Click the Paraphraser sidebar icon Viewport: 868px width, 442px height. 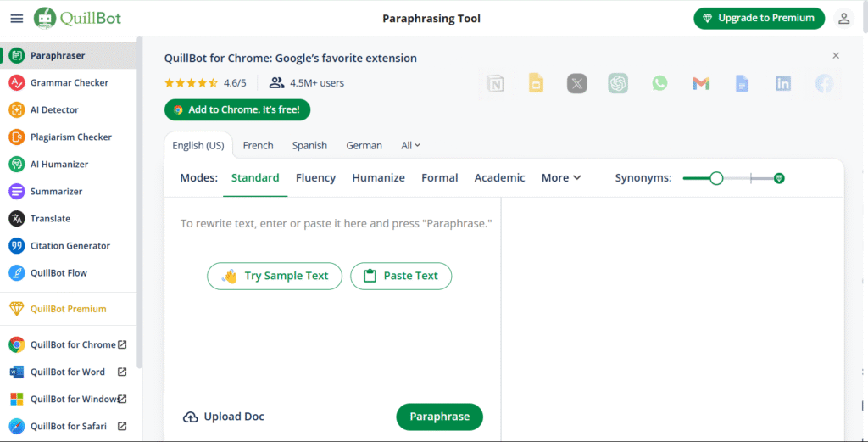(x=17, y=55)
